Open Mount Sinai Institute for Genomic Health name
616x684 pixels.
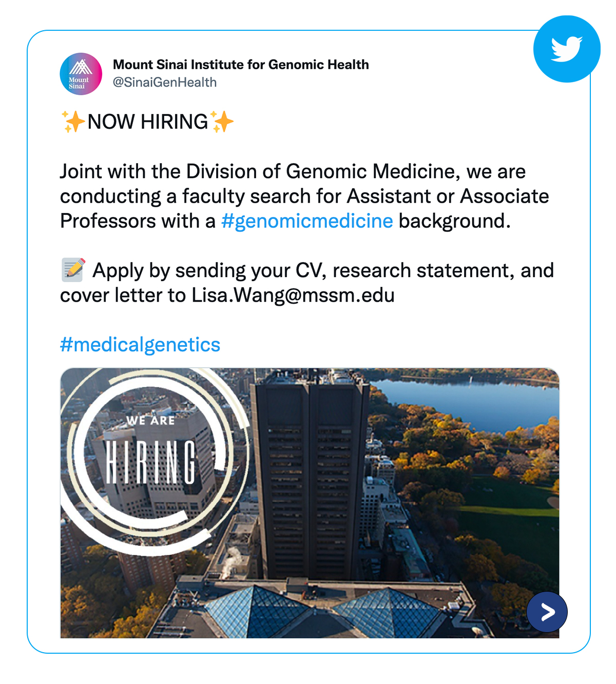pos(241,65)
